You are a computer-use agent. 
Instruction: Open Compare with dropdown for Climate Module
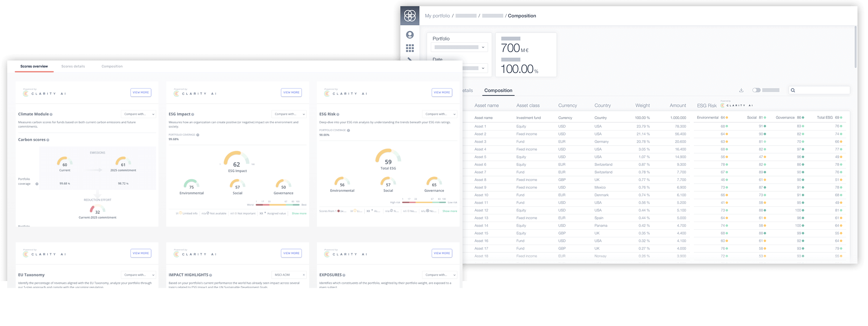139,114
